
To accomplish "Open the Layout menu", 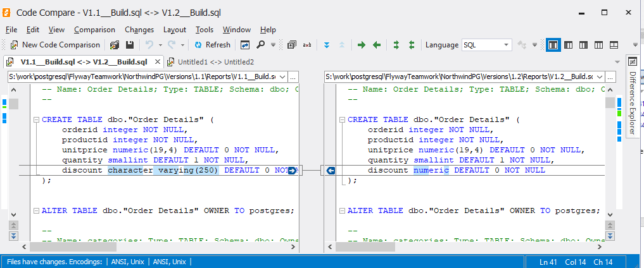I will (x=175, y=30).
